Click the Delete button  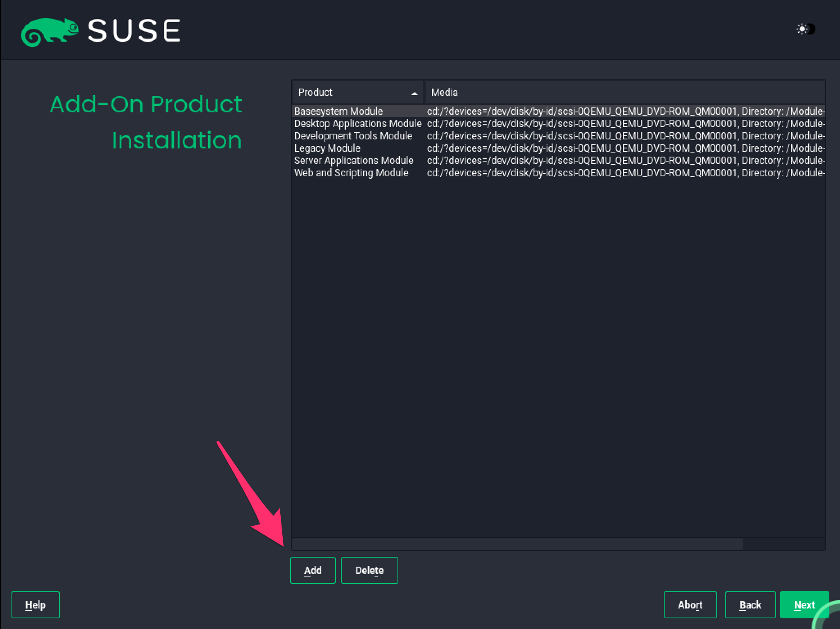[370, 570]
